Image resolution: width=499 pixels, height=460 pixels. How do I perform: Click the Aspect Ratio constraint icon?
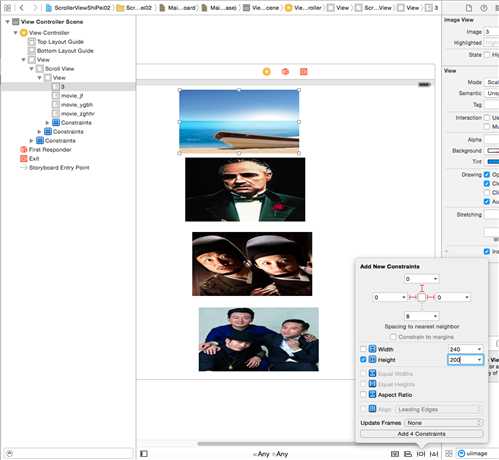(x=372, y=394)
